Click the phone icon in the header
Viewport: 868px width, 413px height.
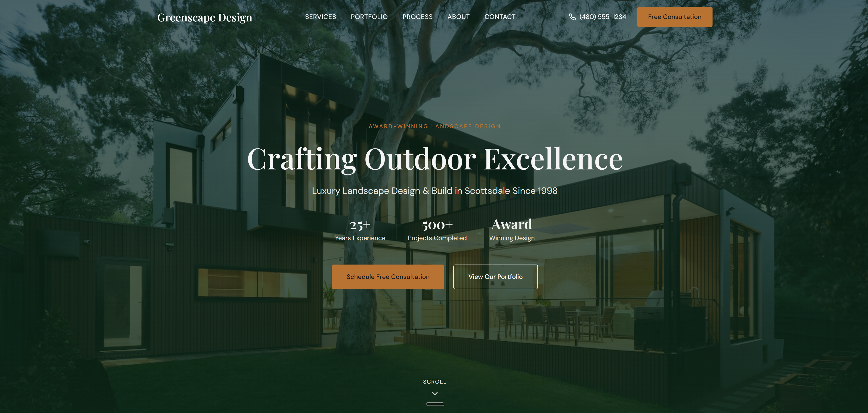click(x=572, y=16)
